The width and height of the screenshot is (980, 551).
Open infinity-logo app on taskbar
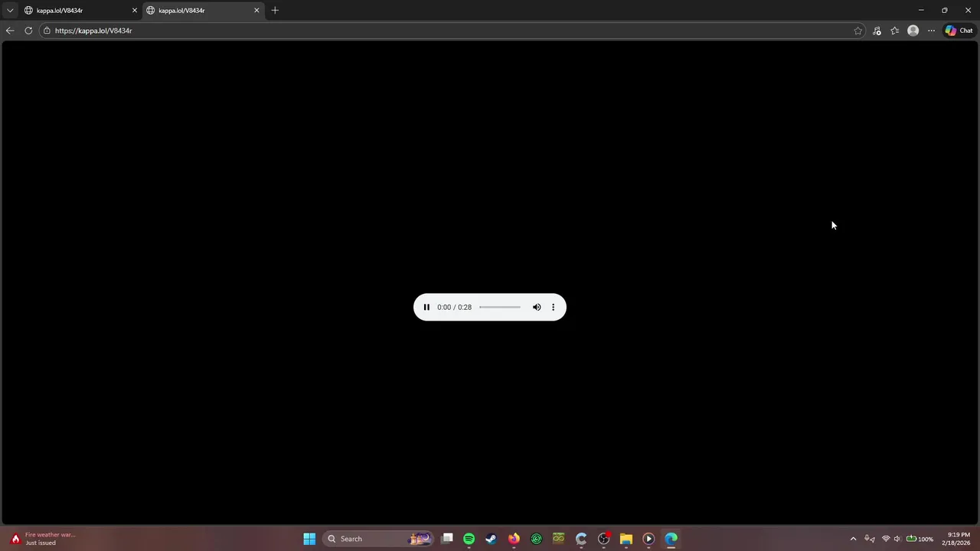click(x=558, y=539)
